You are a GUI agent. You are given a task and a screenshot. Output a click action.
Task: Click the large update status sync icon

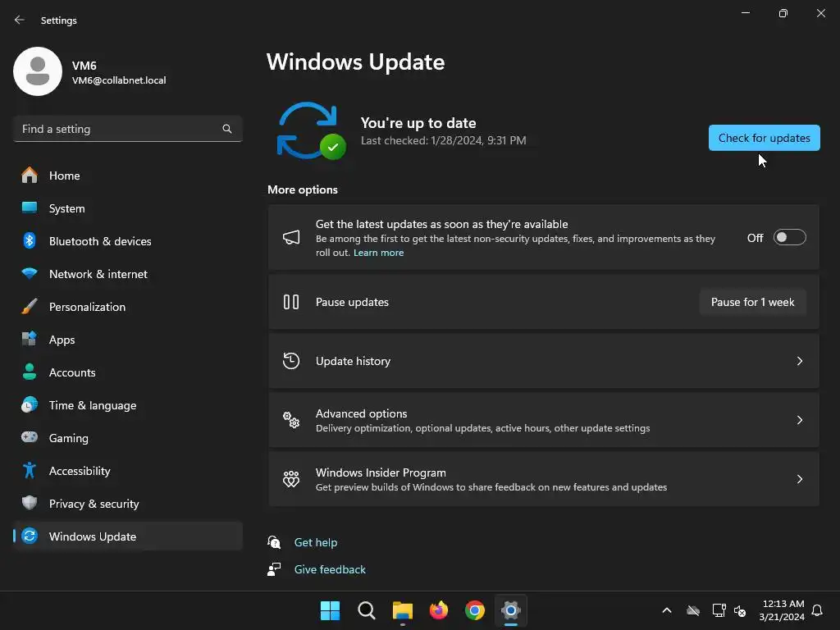[311, 131]
